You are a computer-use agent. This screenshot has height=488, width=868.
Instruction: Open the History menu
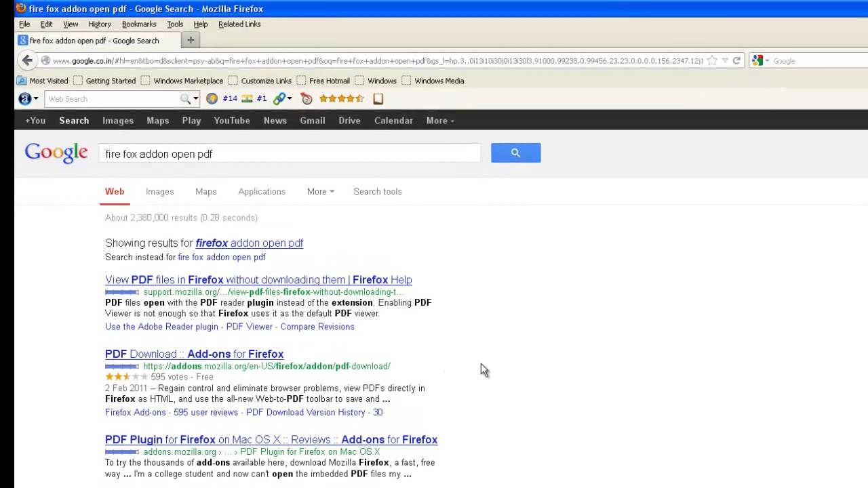(x=100, y=24)
